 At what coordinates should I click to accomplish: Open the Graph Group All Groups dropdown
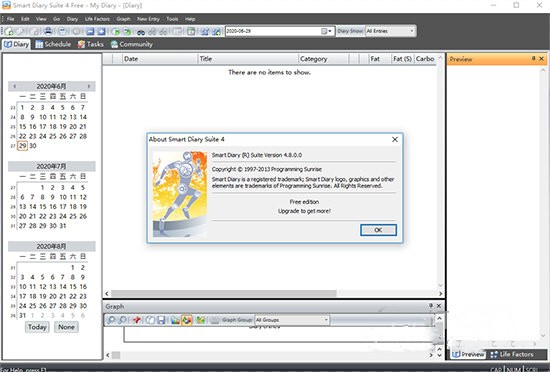pos(291,320)
